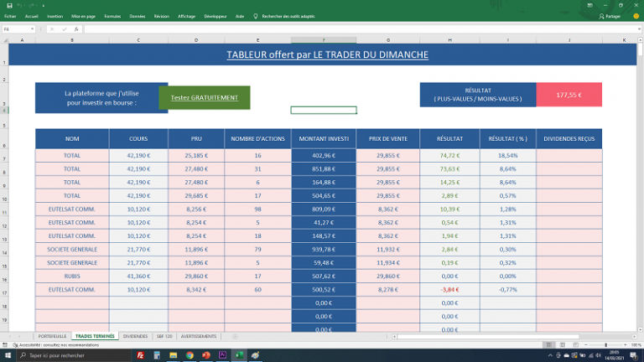
Task: Open the Formules ribbon tab
Action: (x=112, y=16)
